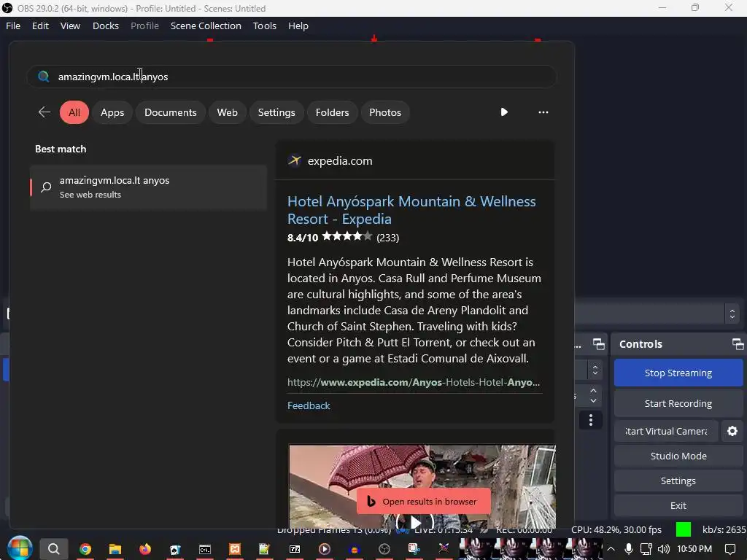Enable Studio Mode

click(x=678, y=456)
